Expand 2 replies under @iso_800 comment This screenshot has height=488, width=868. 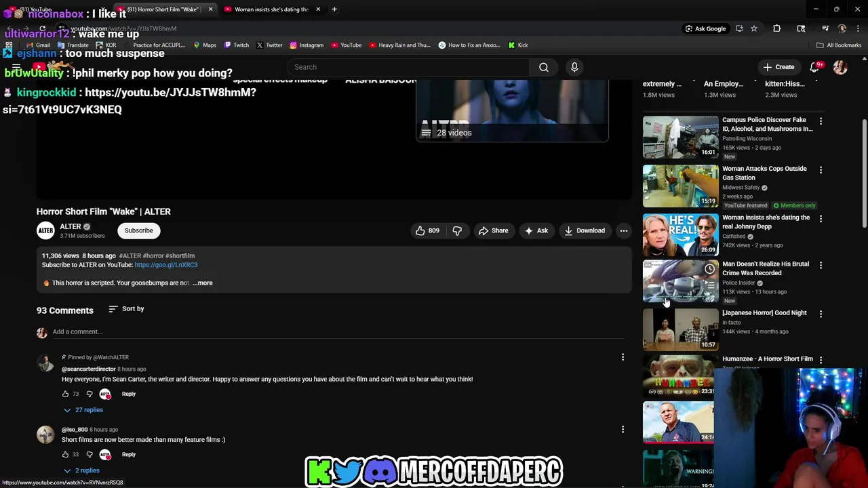(81, 470)
